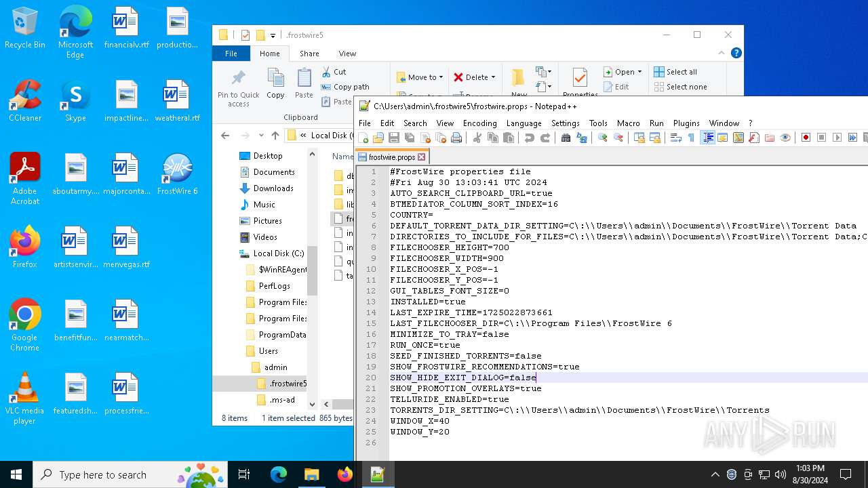Switch to the Share ribbon tab in Explorer
This screenshot has width=868, height=488.
pyautogui.click(x=309, y=54)
